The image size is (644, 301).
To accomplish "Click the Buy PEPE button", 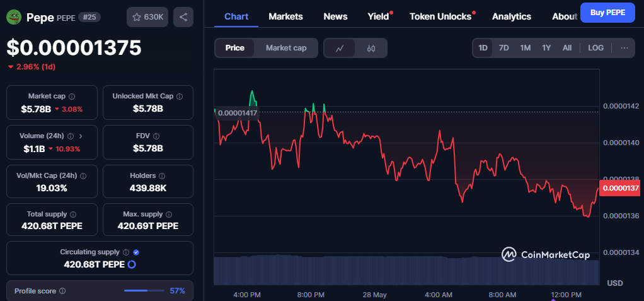I will [607, 13].
